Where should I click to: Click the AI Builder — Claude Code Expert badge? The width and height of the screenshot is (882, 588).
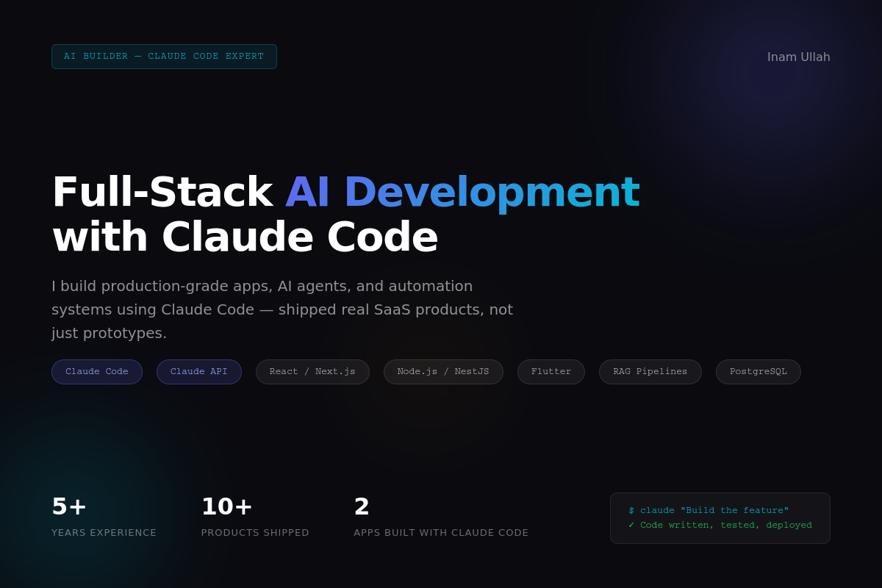[164, 57]
